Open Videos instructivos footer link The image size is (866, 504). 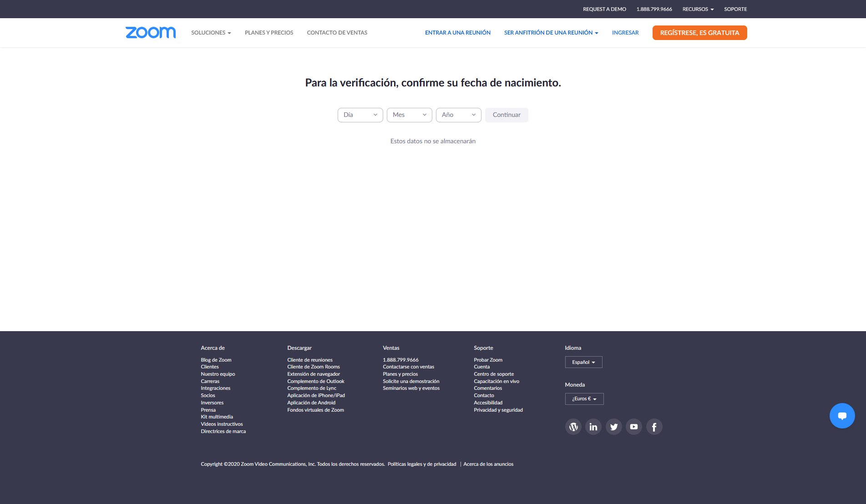coord(222,424)
